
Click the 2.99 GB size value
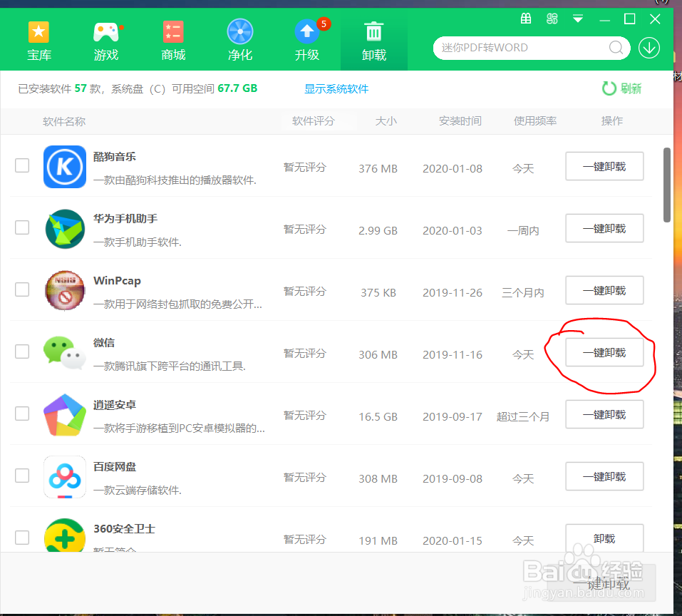pyautogui.click(x=378, y=230)
